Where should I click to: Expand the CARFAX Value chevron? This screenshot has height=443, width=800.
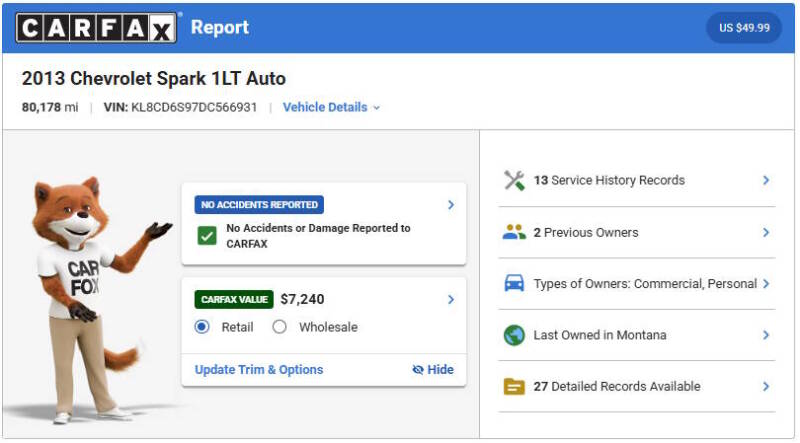coord(451,300)
